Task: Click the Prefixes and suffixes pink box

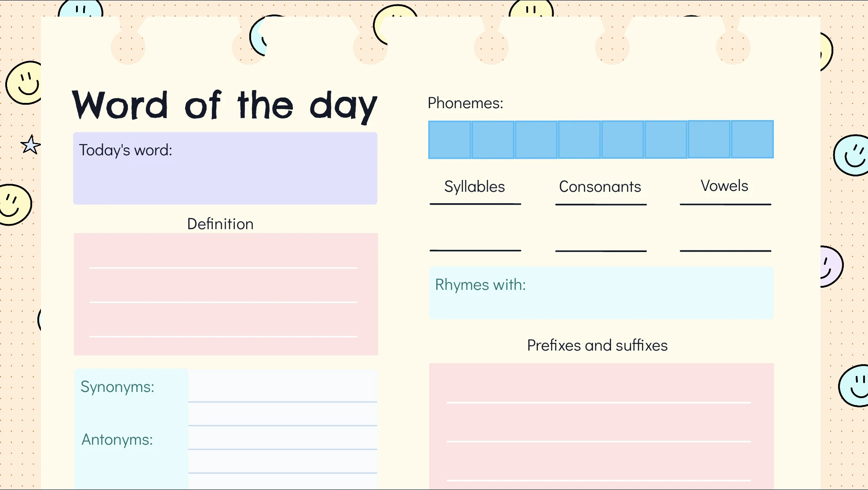Action: [x=601, y=426]
